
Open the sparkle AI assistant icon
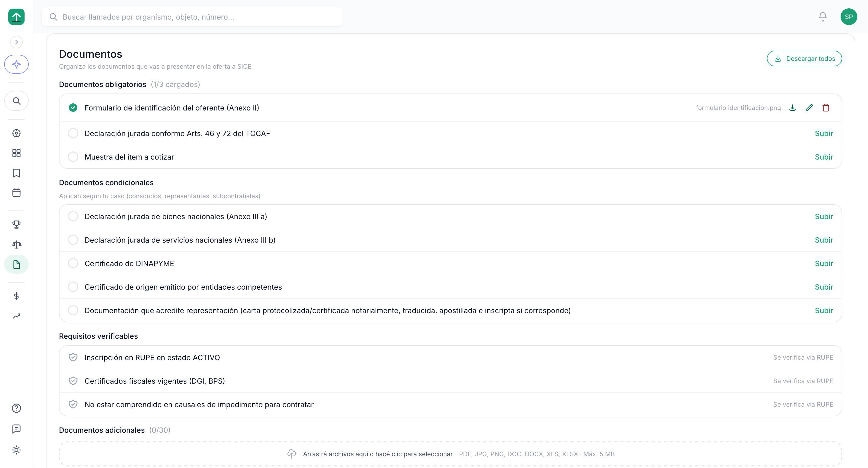coord(16,64)
